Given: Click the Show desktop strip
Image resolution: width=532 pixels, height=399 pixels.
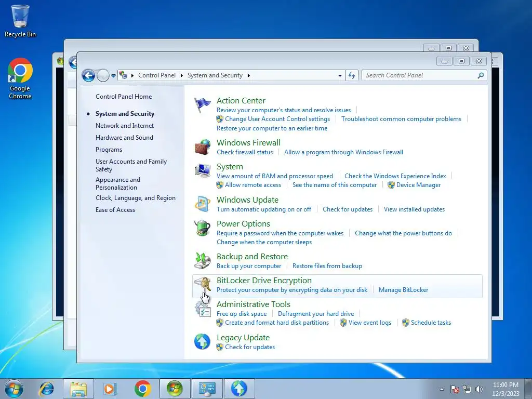Looking at the screenshot, I should coord(528,389).
